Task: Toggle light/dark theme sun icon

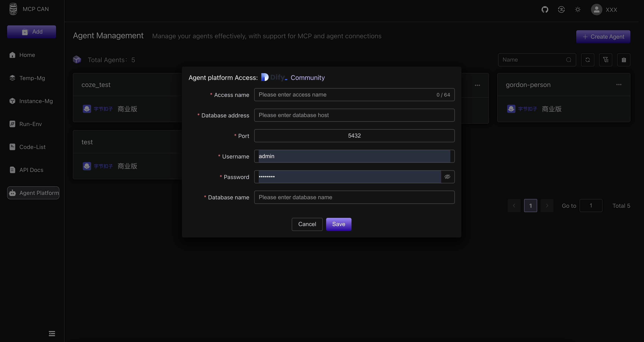Action: 578,10
